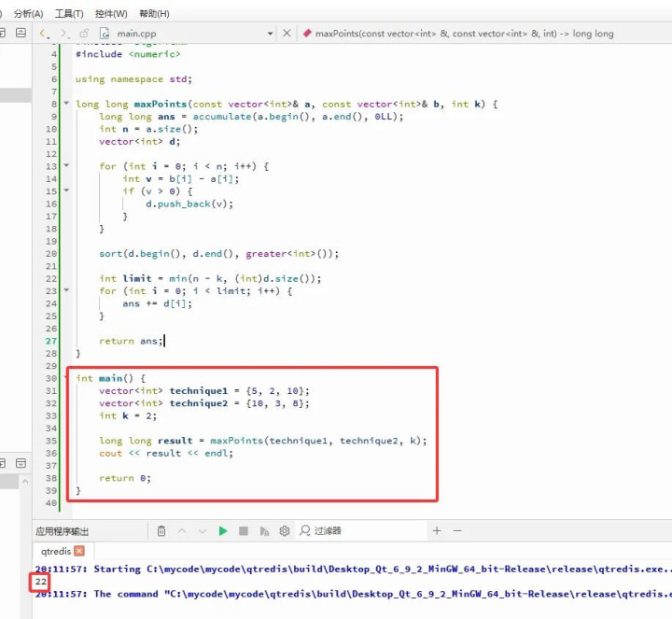
Task: Go to next item in output
Action: coord(203,531)
